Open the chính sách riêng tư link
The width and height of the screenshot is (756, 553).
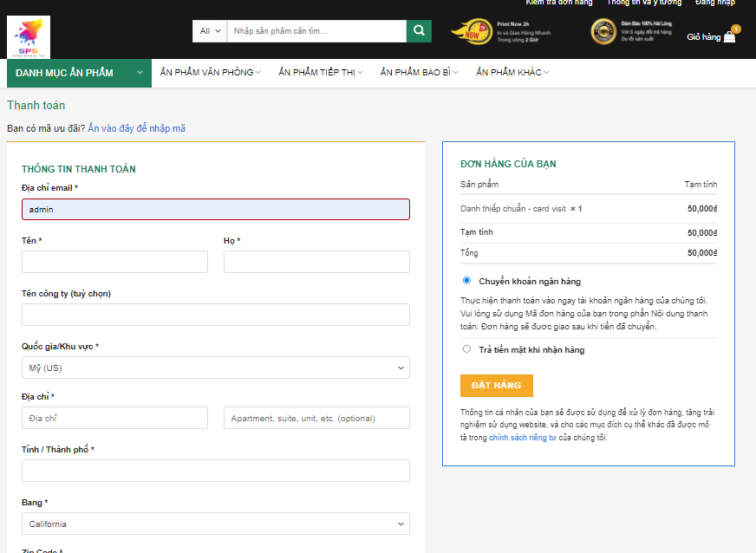(522, 438)
